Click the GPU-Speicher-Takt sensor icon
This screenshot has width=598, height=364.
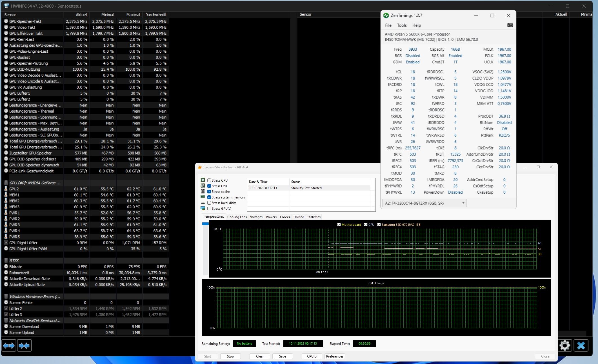(x=6, y=21)
